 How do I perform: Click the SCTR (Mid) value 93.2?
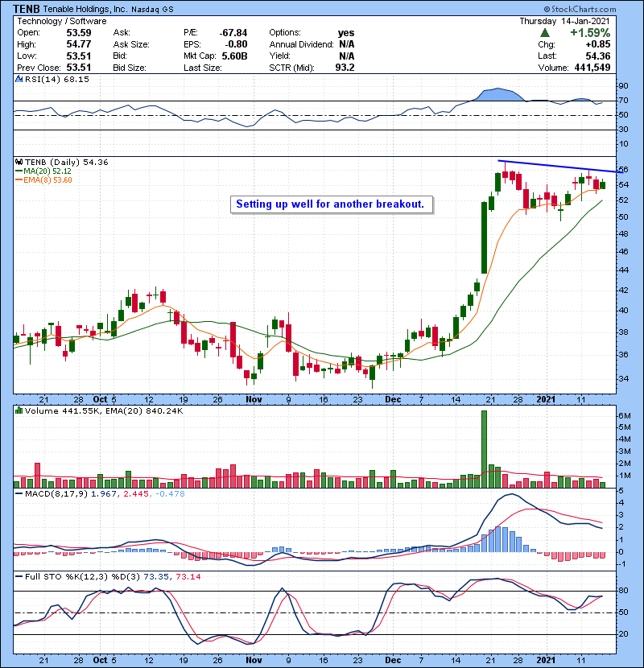pos(345,68)
